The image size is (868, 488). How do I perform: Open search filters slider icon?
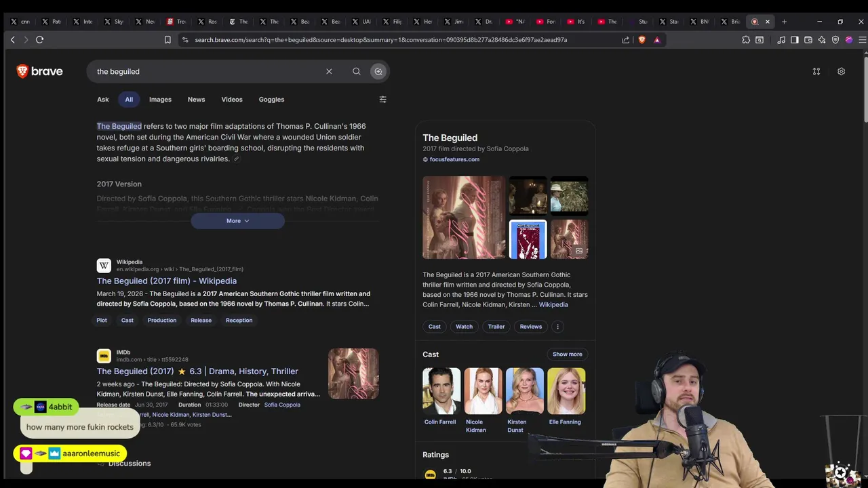point(382,100)
